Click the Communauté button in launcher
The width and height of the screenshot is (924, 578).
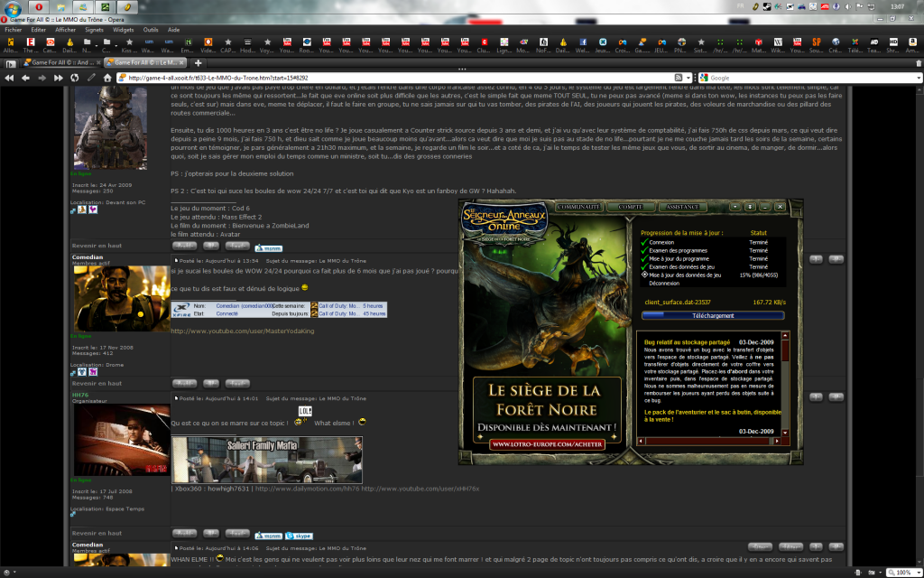578,207
